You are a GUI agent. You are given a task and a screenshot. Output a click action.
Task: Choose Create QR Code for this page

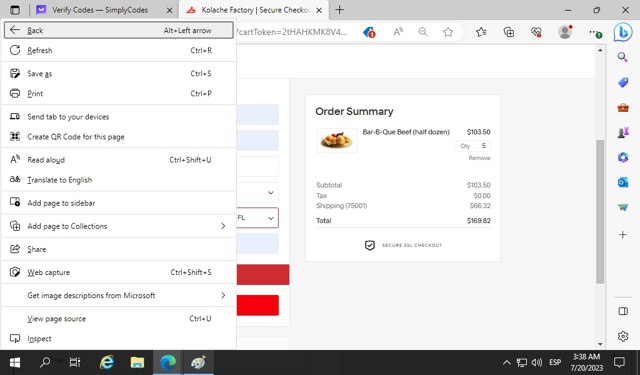click(x=118, y=137)
